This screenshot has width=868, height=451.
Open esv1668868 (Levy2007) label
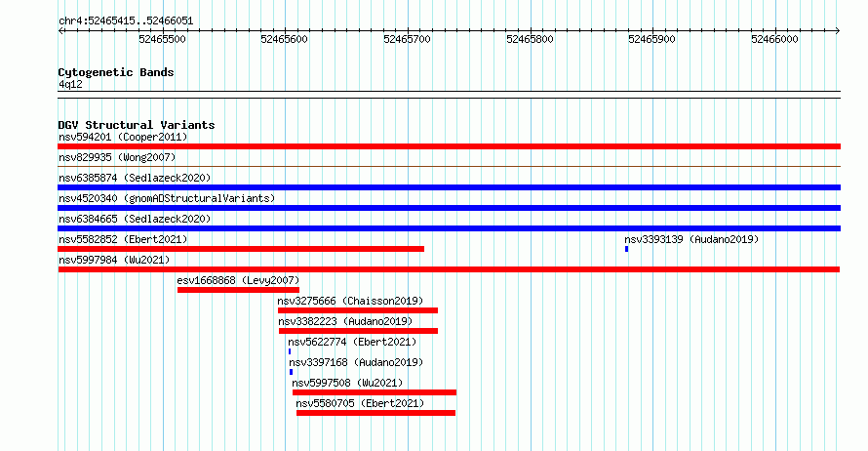coord(238,280)
